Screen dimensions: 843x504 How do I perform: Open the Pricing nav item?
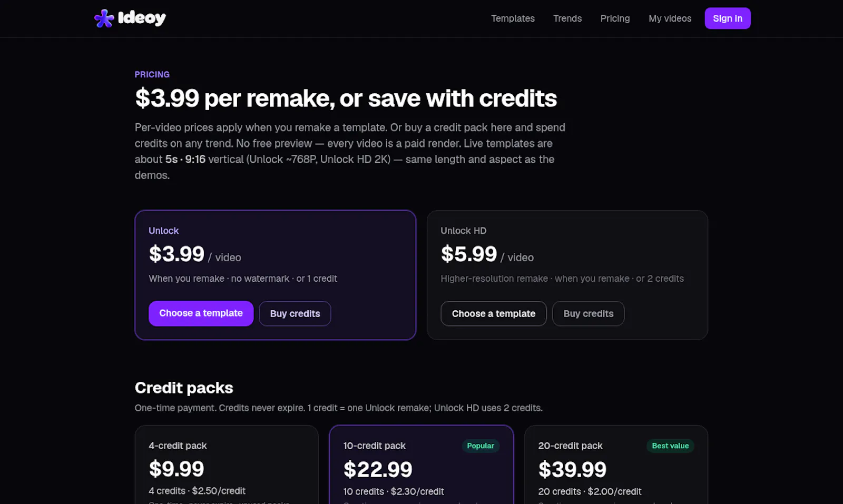pyautogui.click(x=615, y=18)
